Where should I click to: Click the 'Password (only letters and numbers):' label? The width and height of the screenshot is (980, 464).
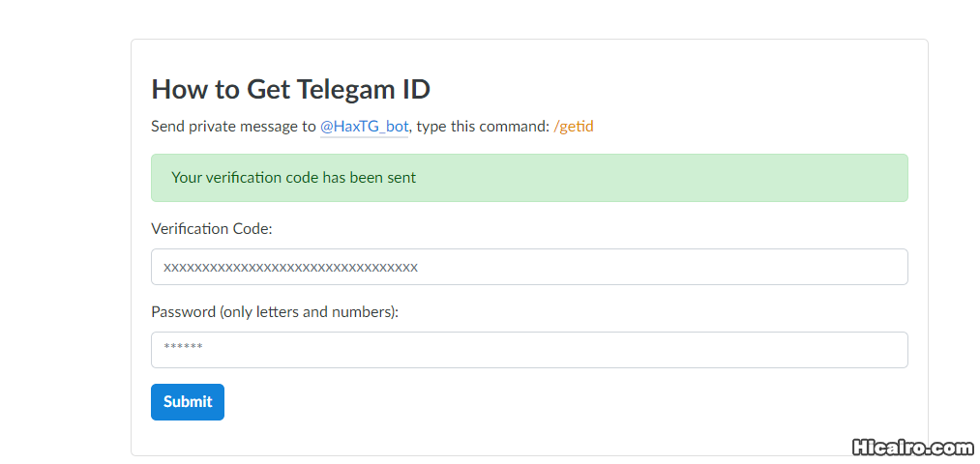275,312
